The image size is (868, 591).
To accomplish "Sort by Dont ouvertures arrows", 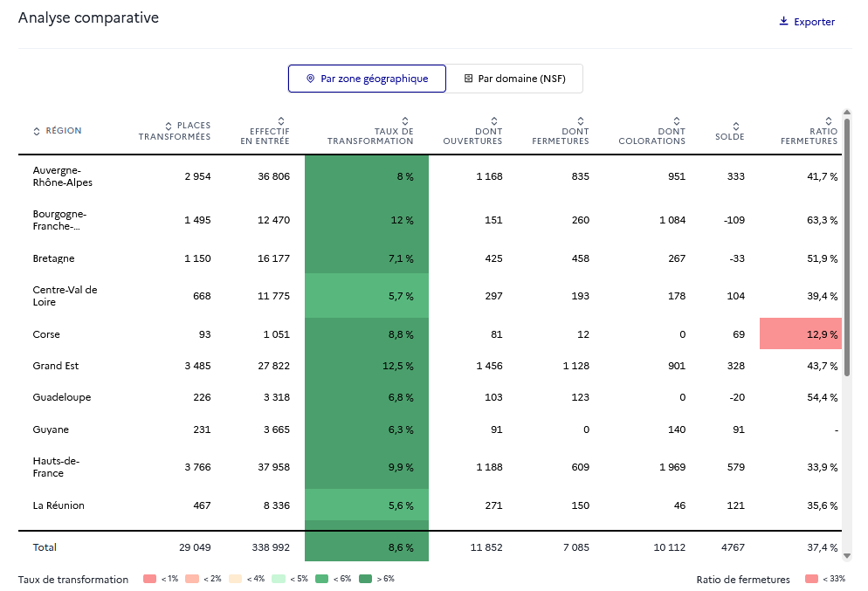I will 494,121.
